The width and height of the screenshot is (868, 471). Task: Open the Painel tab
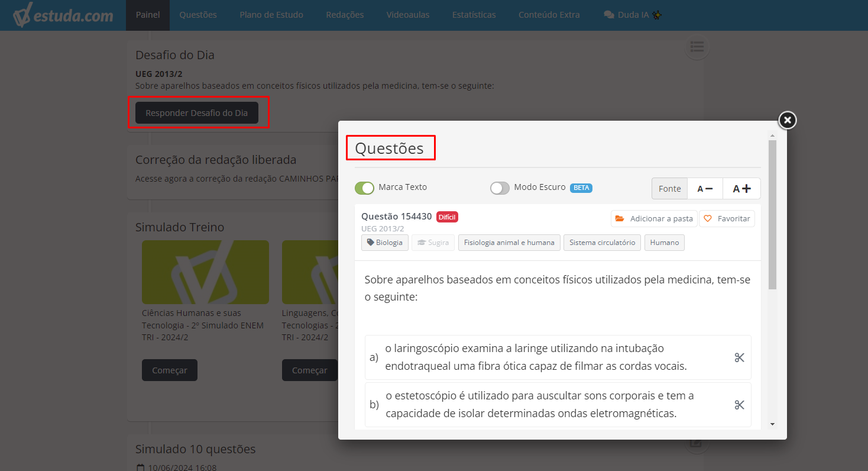click(148, 15)
